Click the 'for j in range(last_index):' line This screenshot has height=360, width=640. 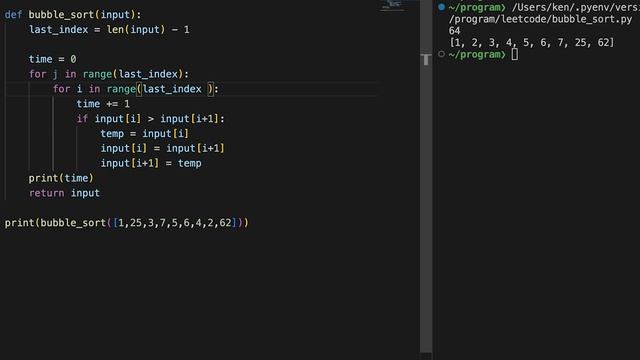tap(109, 74)
